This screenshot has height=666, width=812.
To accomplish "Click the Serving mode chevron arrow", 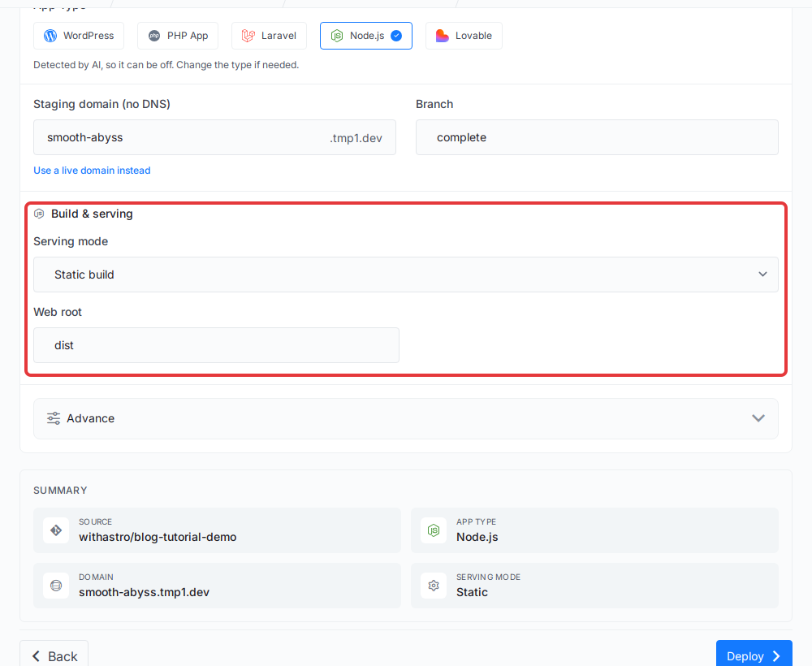I will tap(762, 275).
